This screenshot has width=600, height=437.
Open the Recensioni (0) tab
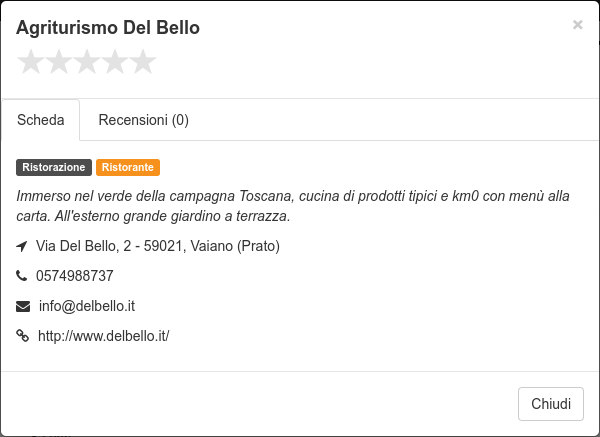(x=143, y=120)
